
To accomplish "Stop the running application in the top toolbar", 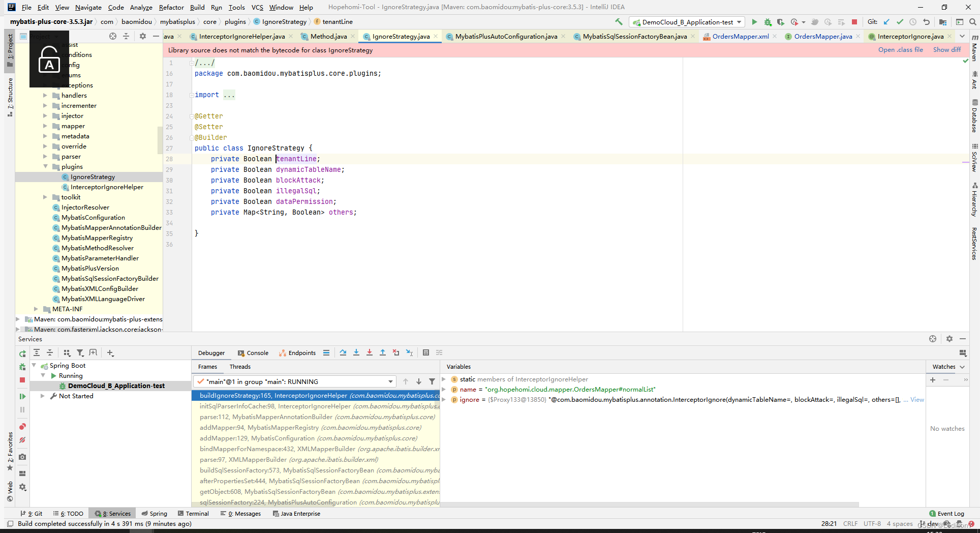I will 854,22.
